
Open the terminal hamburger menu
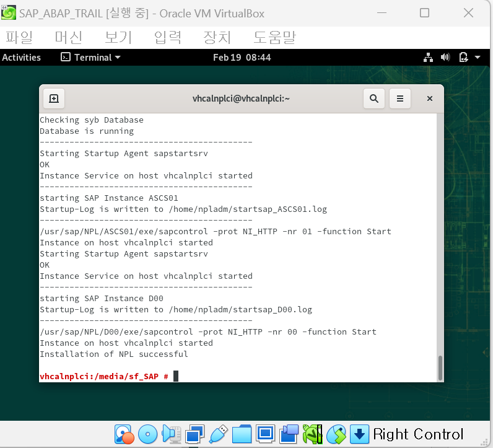(400, 99)
